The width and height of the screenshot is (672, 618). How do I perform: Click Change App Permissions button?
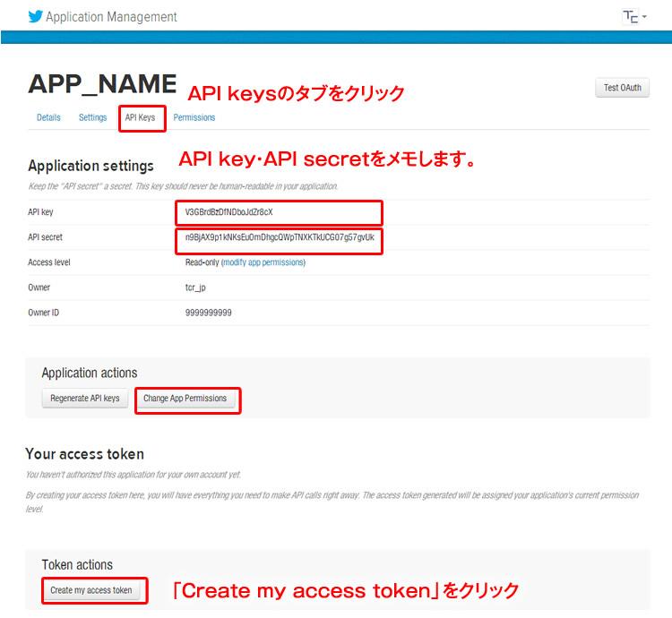pos(185,399)
